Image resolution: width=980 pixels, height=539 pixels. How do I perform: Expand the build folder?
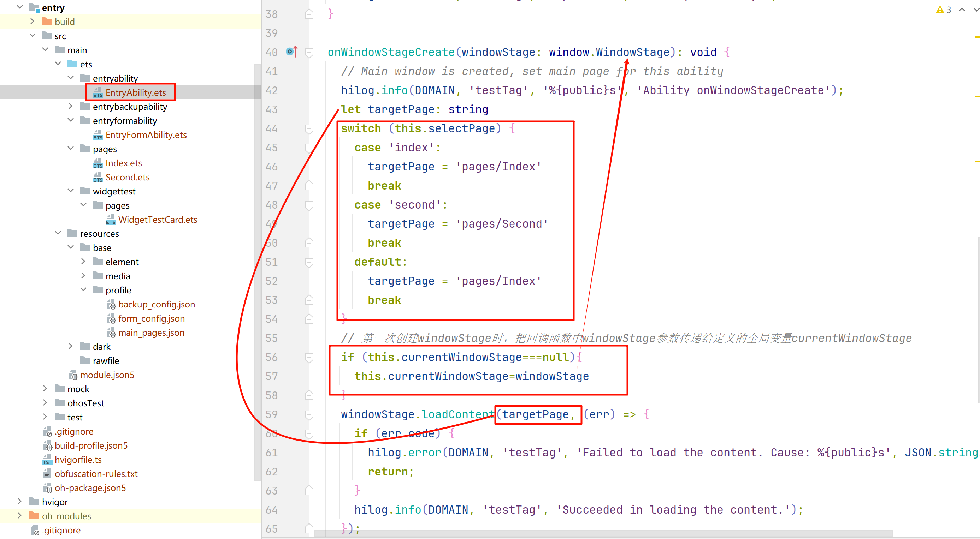(33, 22)
